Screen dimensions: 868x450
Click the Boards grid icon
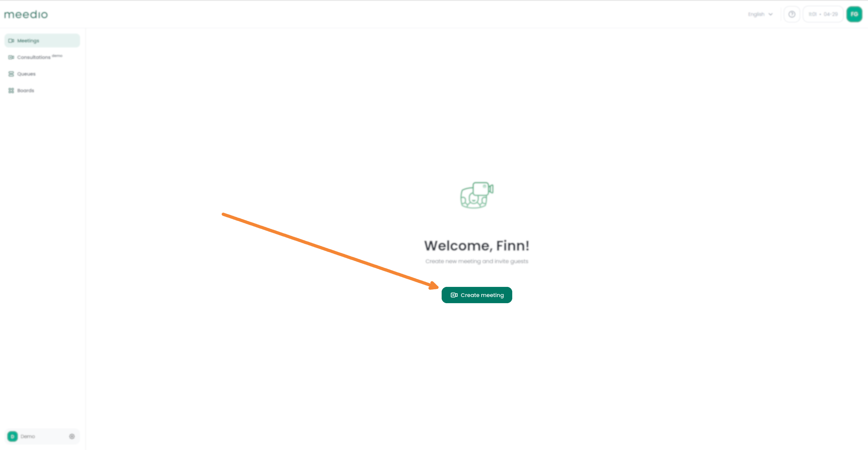(11, 91)
